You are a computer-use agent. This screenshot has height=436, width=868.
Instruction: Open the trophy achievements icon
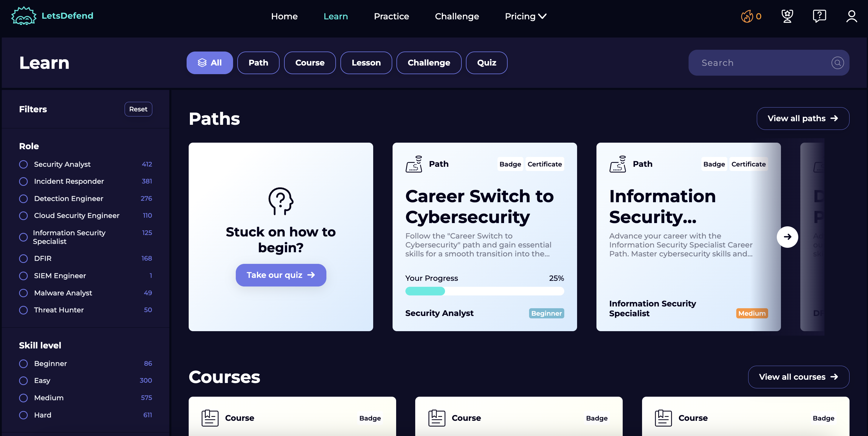[x=787, y=16]
